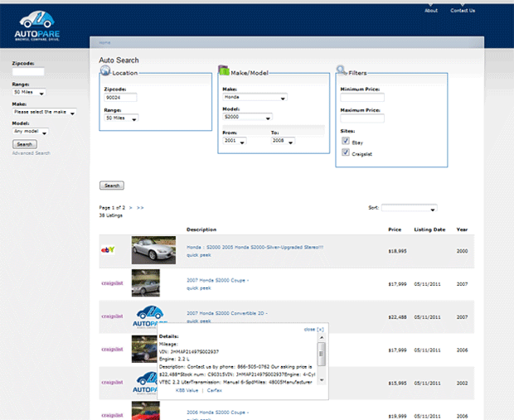
Task: Click silver S2000 thumbnail in eBay listing
Action: (153, 250)
